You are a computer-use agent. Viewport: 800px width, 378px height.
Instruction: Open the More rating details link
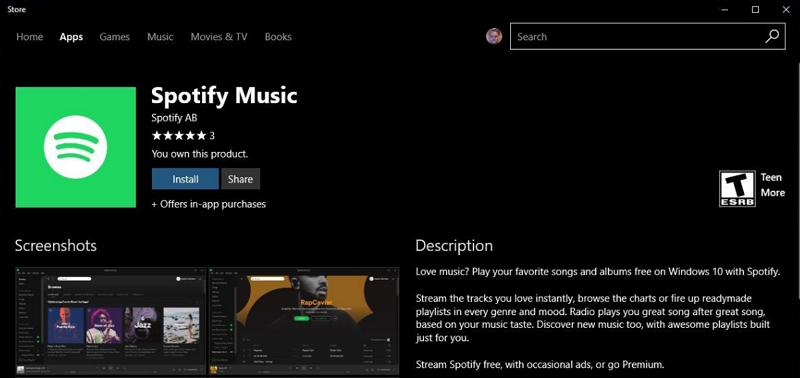[772, 193]
